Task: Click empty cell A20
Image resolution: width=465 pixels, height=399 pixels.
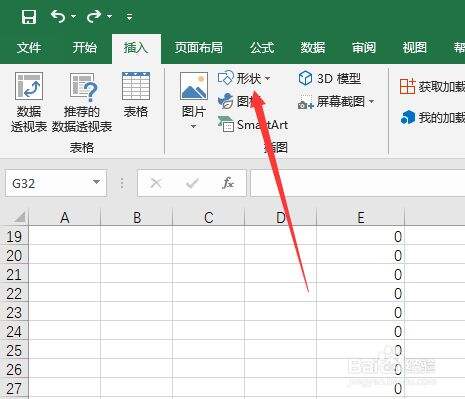Action: coord(65,255)
